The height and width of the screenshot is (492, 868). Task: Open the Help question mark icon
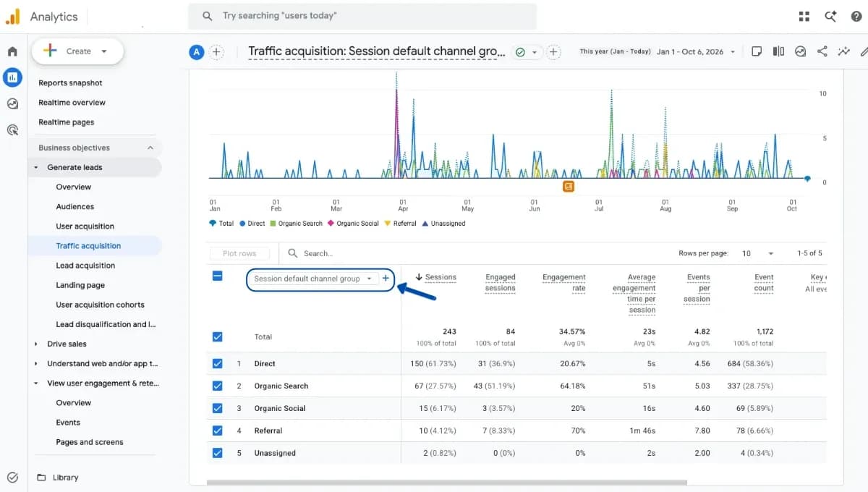click(856, 16)
